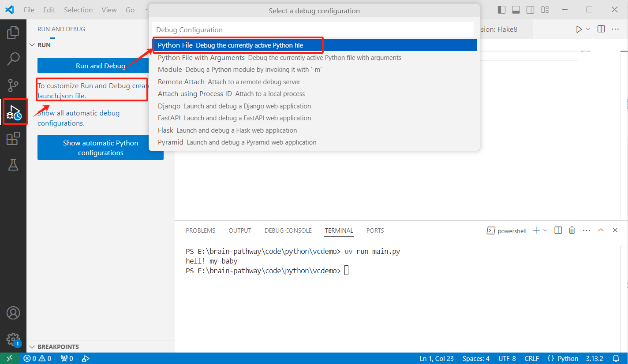Open the File menu
Viewport: 628px width, 364px height.
29,10
